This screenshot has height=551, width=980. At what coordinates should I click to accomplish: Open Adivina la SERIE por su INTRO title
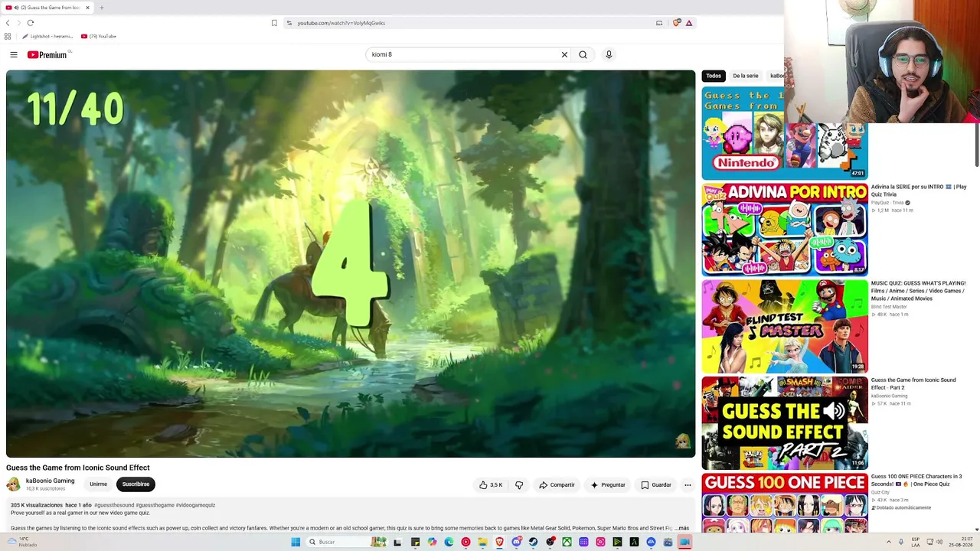919,191
